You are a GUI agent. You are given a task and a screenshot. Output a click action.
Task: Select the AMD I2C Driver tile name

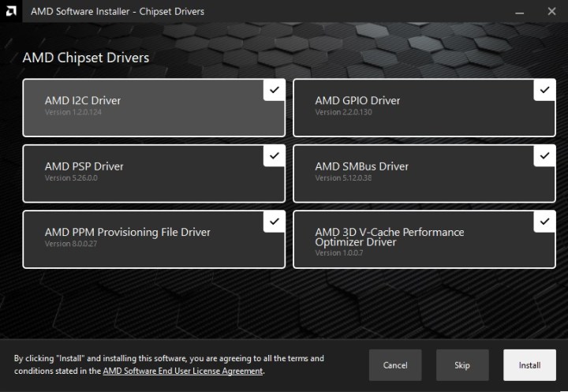83,101
